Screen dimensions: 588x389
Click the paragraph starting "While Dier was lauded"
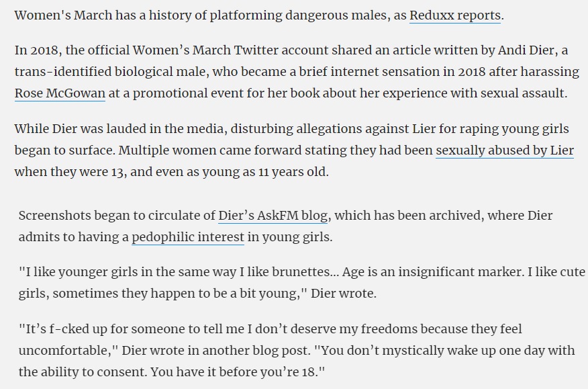pos(294,150)
